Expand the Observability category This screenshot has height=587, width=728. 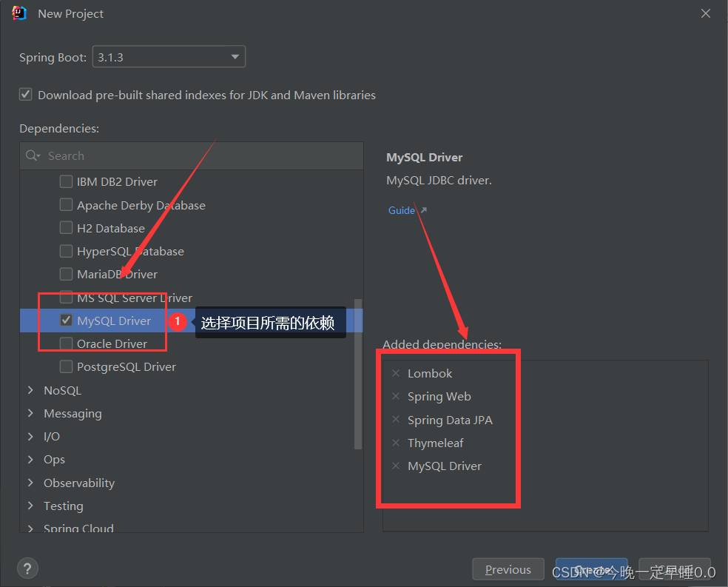point(30,483)
